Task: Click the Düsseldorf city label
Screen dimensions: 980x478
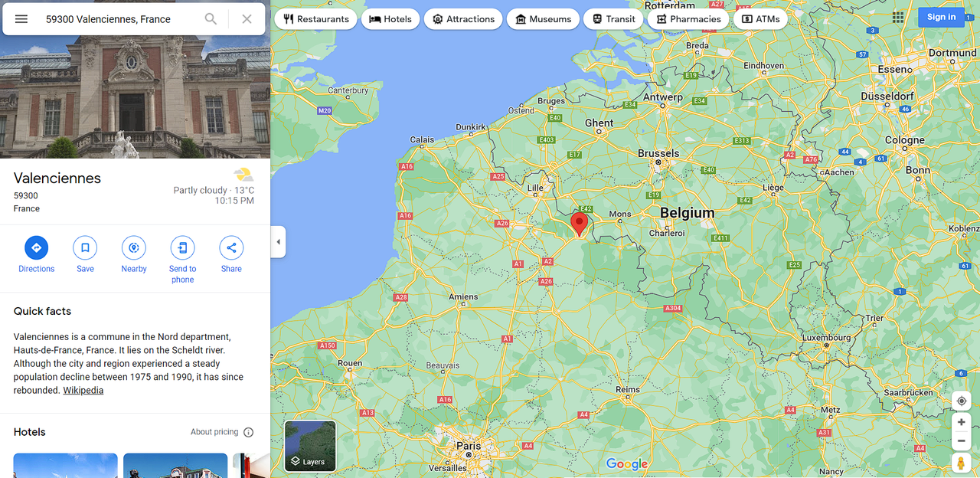Action: coord(887,97)
